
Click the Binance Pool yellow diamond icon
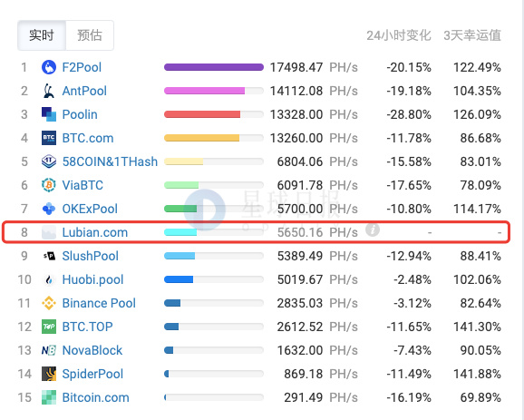pyautogui.click(x=49, y=303)
